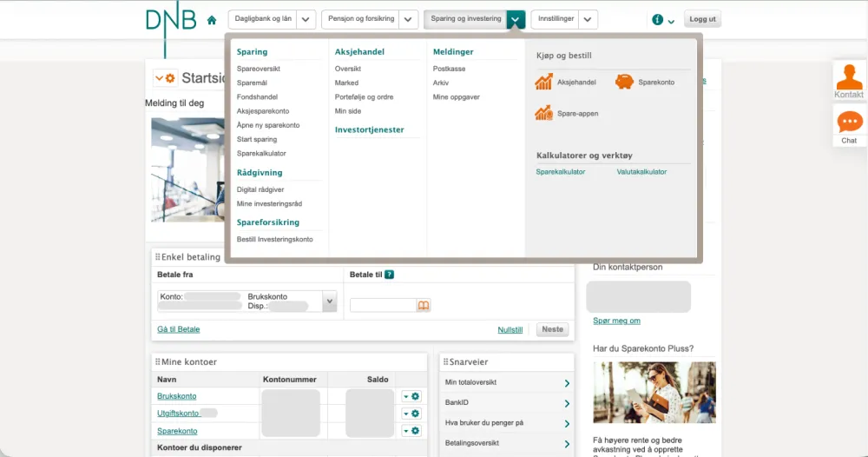Expand the Innstillinger dropdown arrow
The image size is (868, 457).
tap(588, 19)
